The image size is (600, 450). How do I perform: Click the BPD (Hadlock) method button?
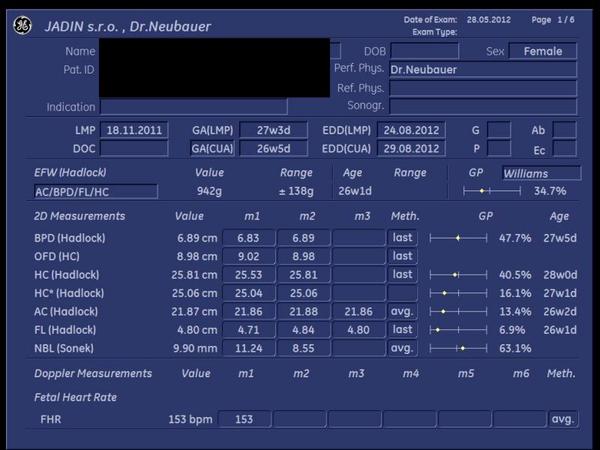click(402, 238)
